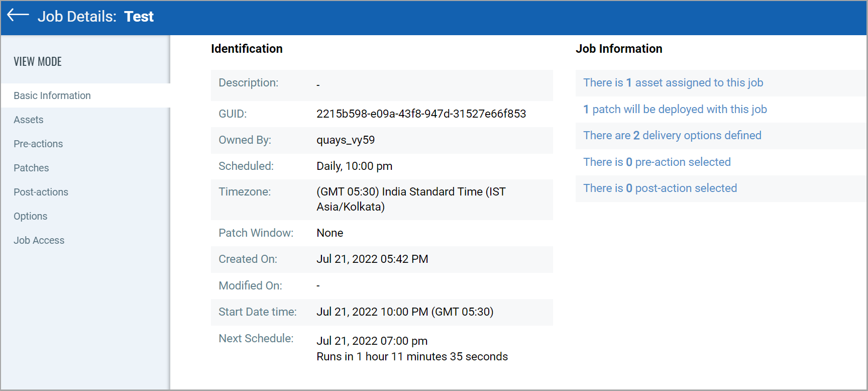Open Post-actions in the sidebar
Screen dimensions: 868x391
click(x=41, y=192)
